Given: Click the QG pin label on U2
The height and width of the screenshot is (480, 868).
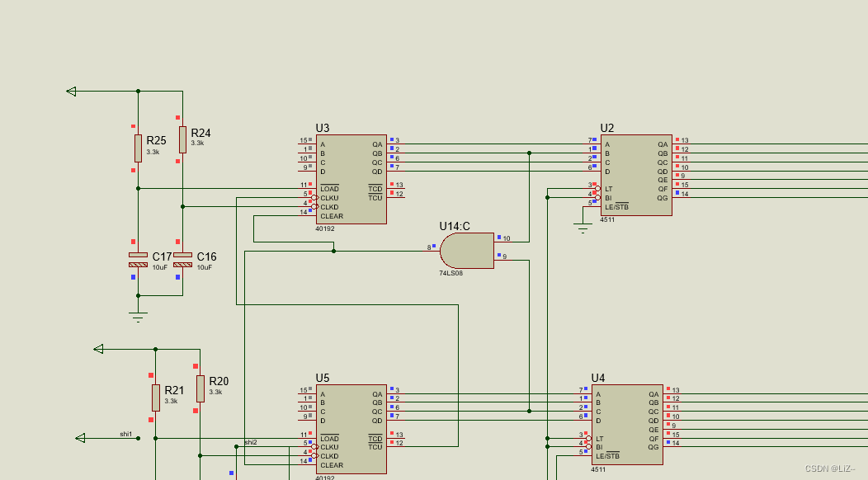Looking at the screenshot, I should coord(663,198).
